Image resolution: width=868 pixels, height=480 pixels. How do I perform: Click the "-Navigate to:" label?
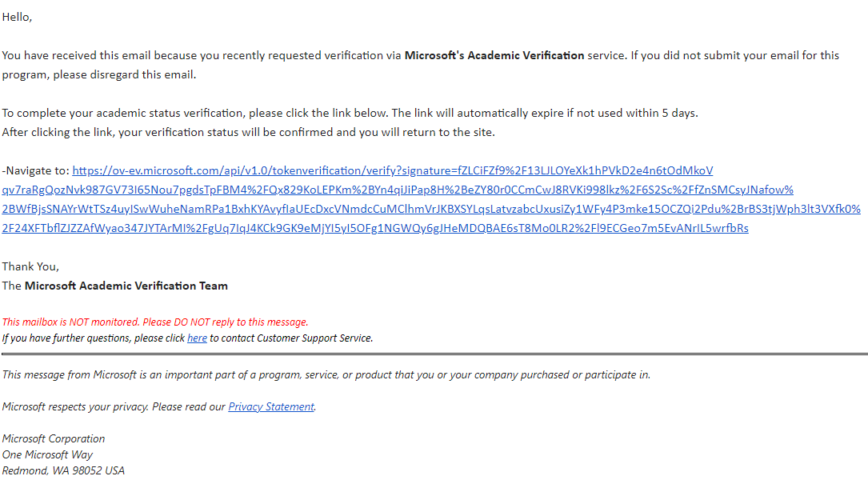pyautogui.click(x=35, y=170)
